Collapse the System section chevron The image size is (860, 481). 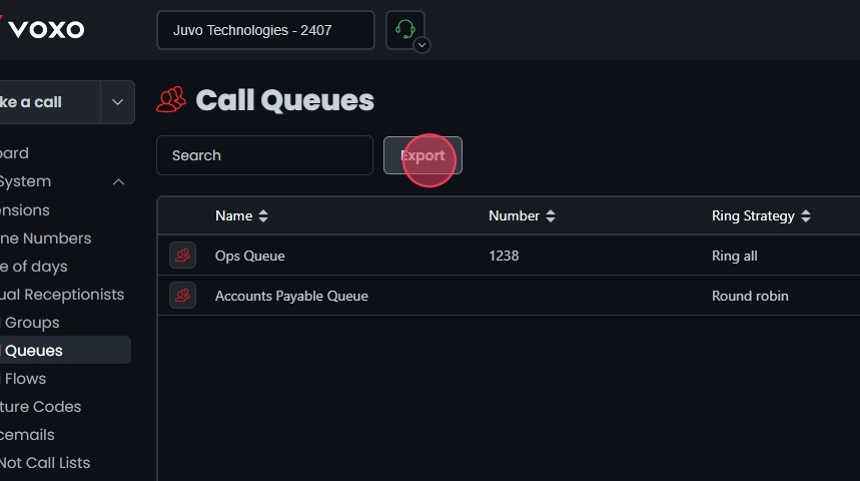click(x=118, y=182)
